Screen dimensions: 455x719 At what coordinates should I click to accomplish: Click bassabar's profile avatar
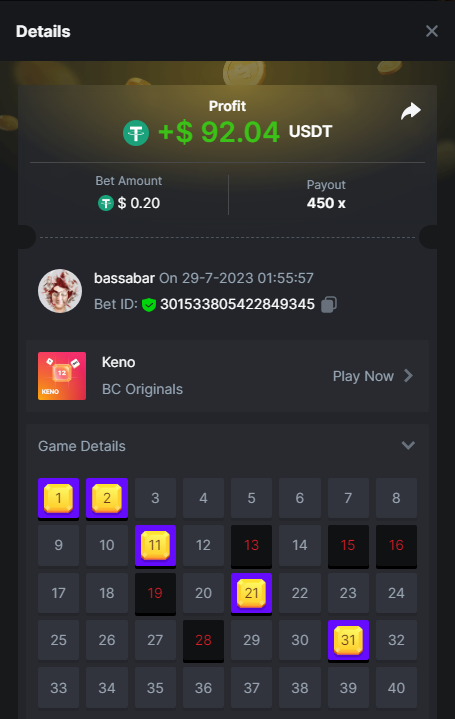click(x=60, y=291)
